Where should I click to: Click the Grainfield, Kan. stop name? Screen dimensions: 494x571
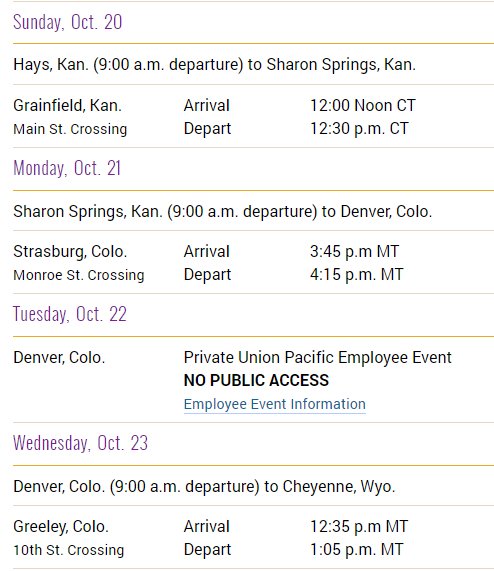point(67,106)
